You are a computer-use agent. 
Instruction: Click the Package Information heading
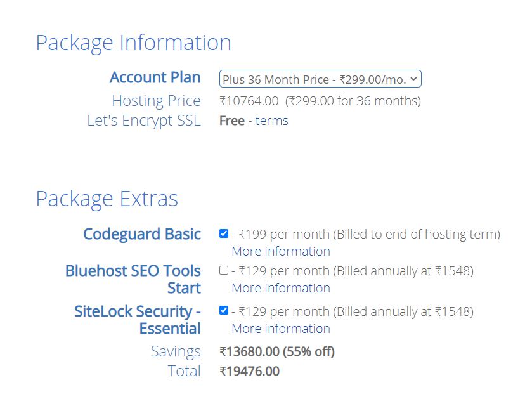(x=133, y=43)
